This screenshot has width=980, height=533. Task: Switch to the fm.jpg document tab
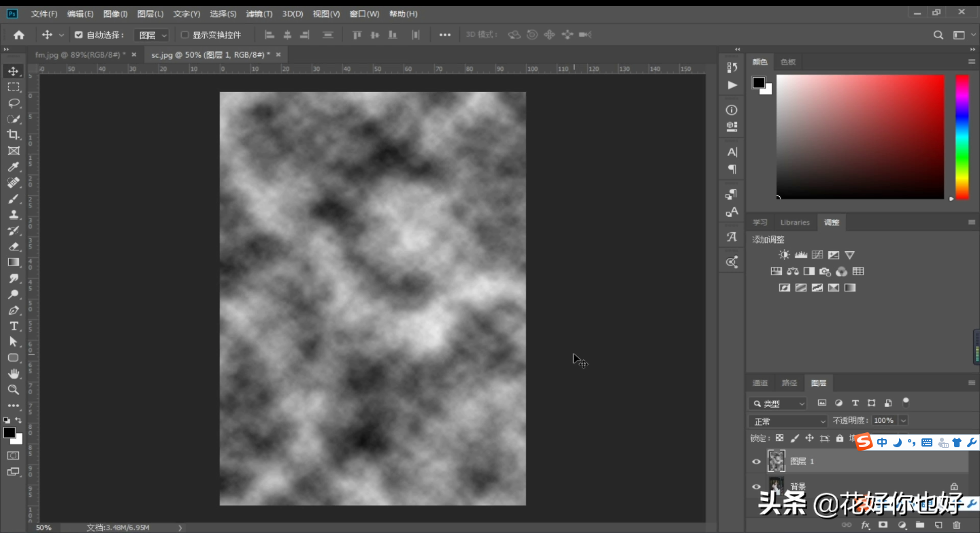(80, 54)
